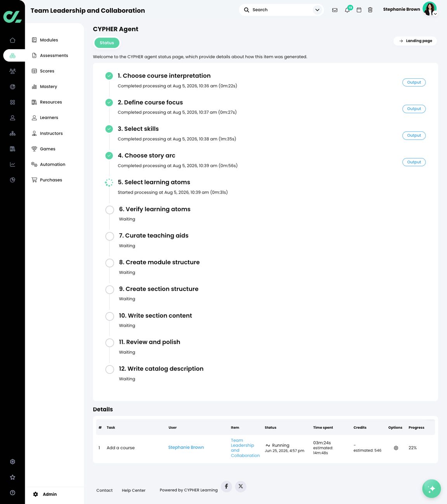Open the Goals target icon in left rail
447x504 pixels.
[12, 87]
